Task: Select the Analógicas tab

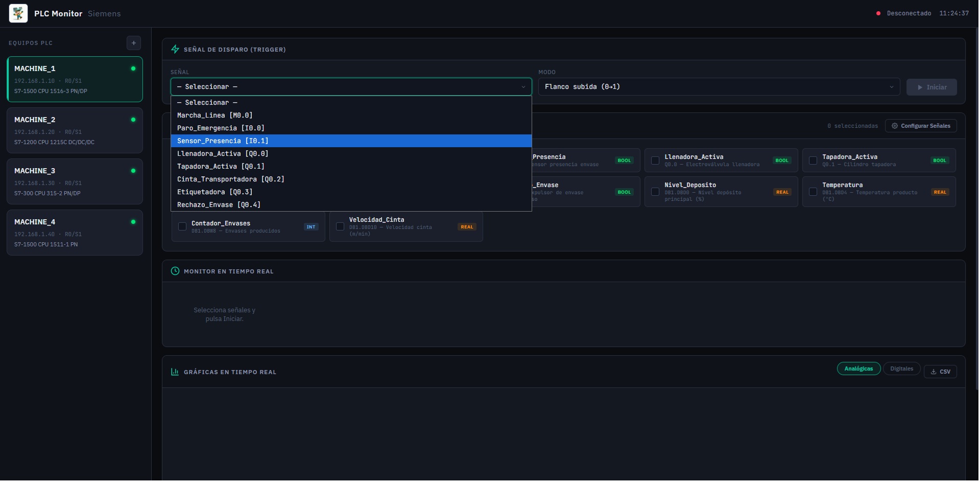Action: [858, 369]
